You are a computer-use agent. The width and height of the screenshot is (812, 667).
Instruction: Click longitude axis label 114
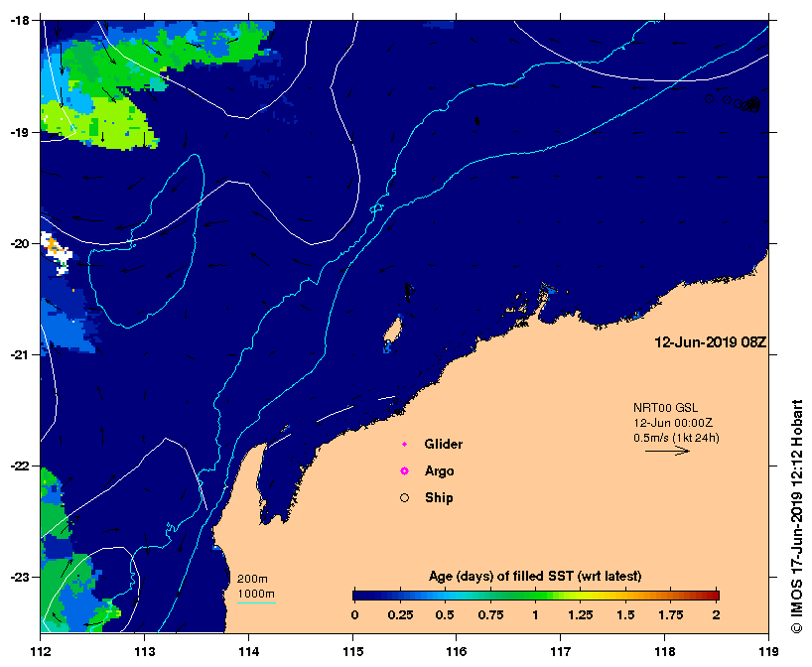coord(248,651)
